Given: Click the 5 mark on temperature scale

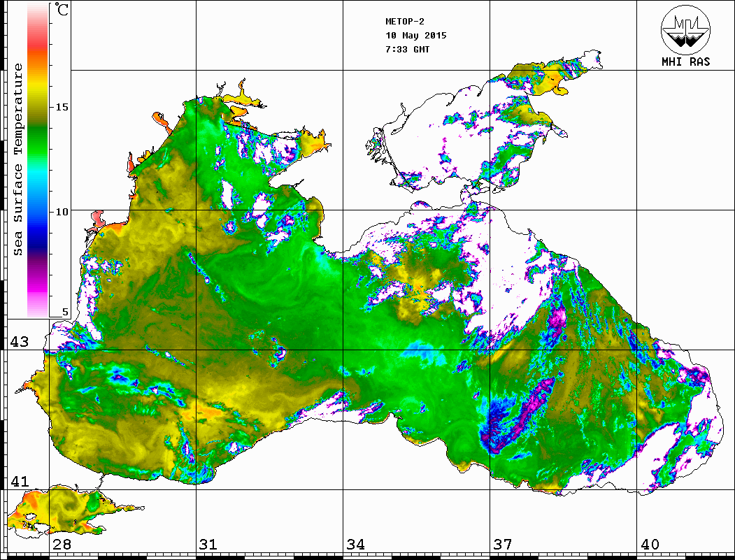Looking at the screenshot, I should [66, 313].
